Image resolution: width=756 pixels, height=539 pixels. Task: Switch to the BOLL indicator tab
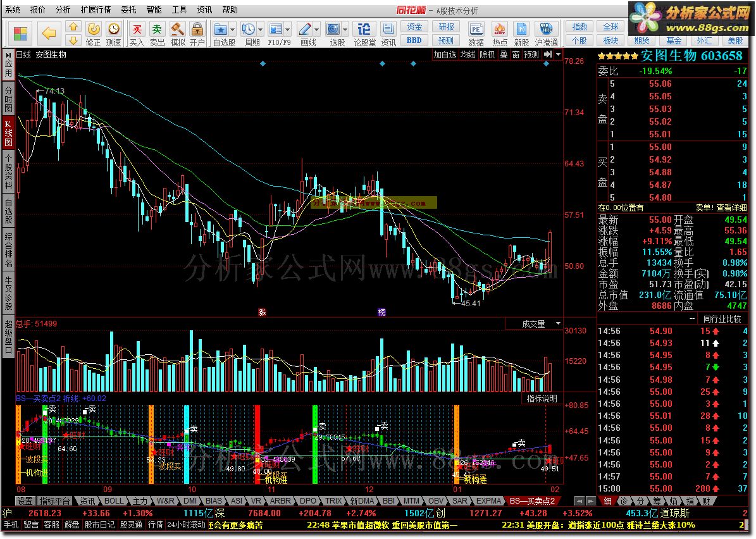click(115, 502)
